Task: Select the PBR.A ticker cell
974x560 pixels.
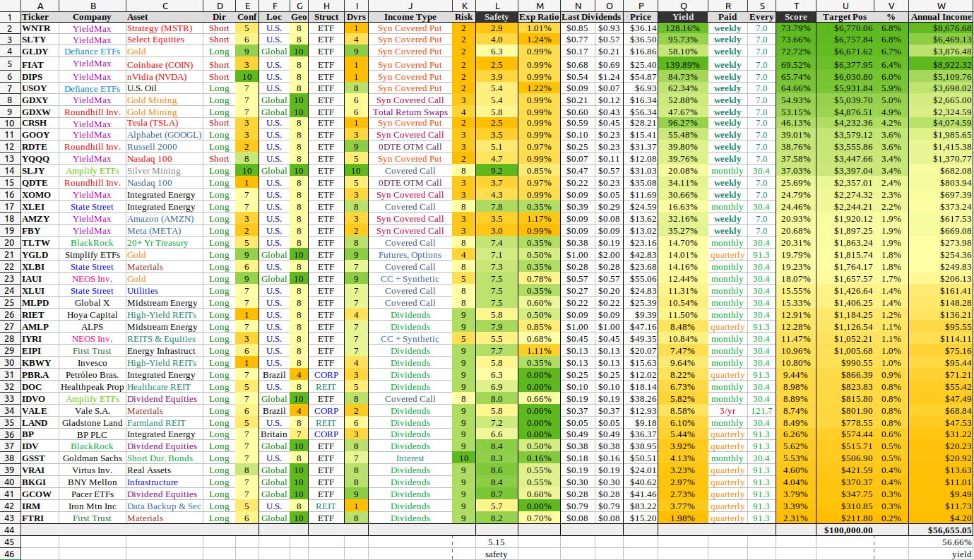Action: (x=40, y=375)
